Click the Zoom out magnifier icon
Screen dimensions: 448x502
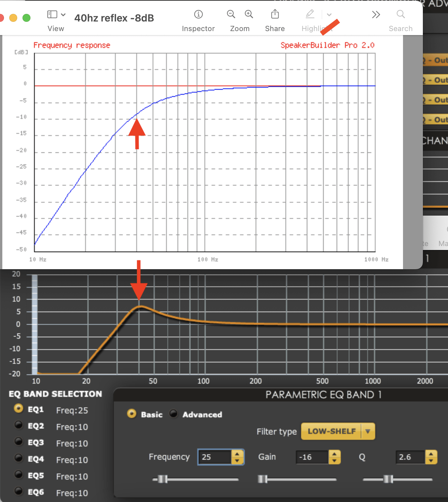click(231, 14)
